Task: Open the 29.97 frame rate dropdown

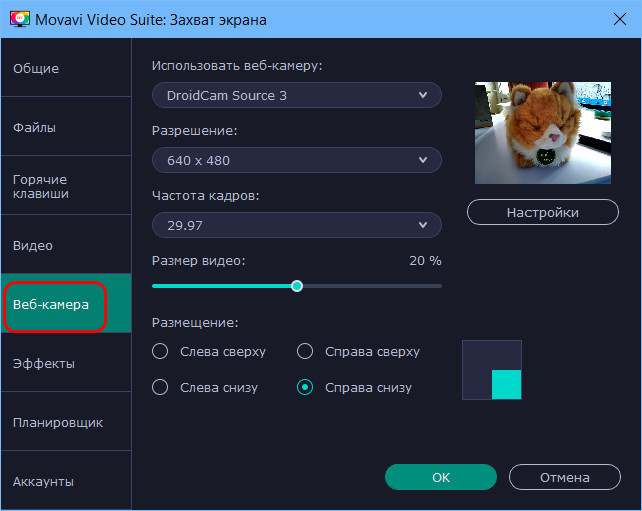Action: coord(297,225)
